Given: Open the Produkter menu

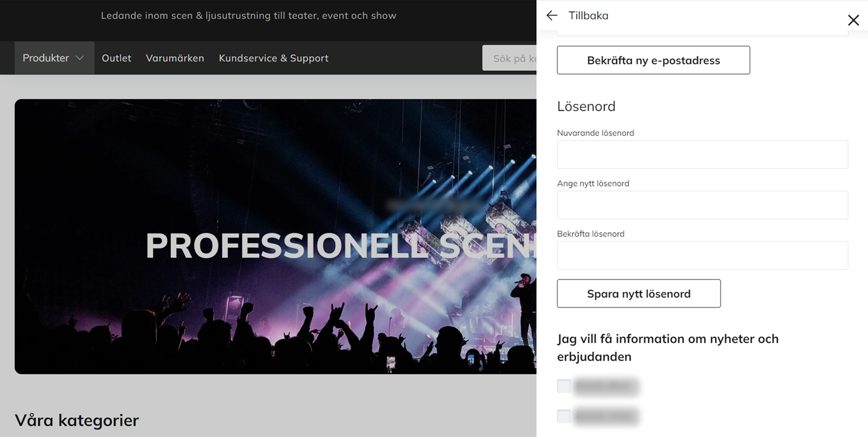Looking at the screenshot, I should click(54, 58).
